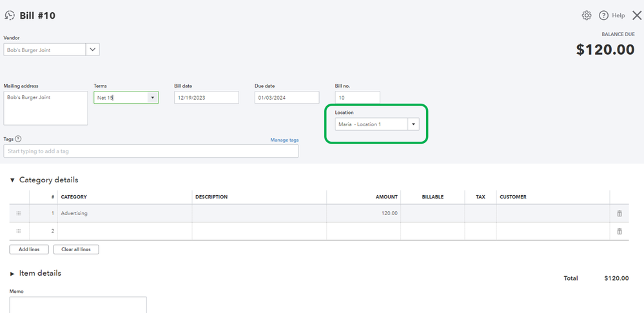Viewport: 644px width, 313px height.
Task: Click the Clear all lines button
Action: tap(76, 249)
